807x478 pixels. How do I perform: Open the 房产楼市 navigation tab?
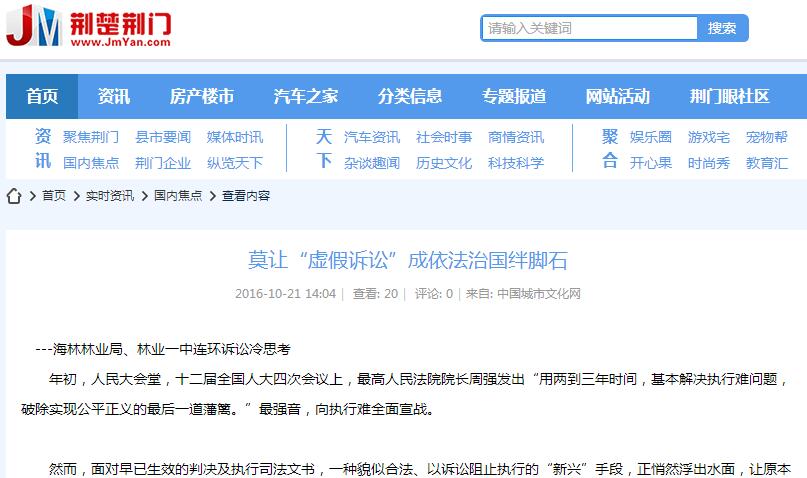[x=202, y=96]
